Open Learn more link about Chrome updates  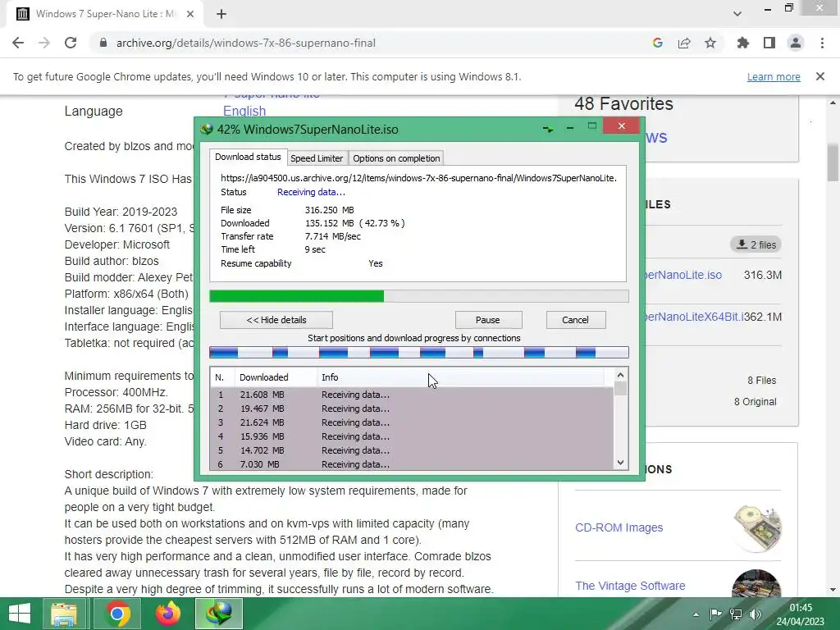click(774, 76)
